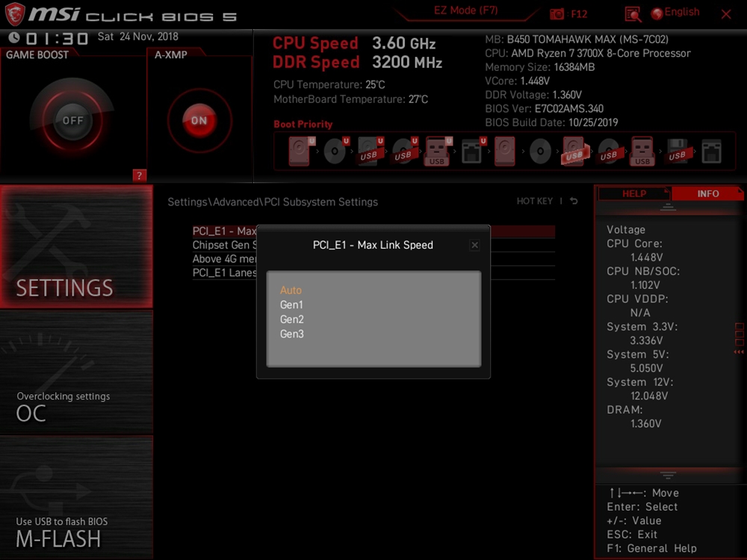Toggle the GAME BOOST knob currently OFF
This screenshot has width=747, height=560.
coord(72,120)
